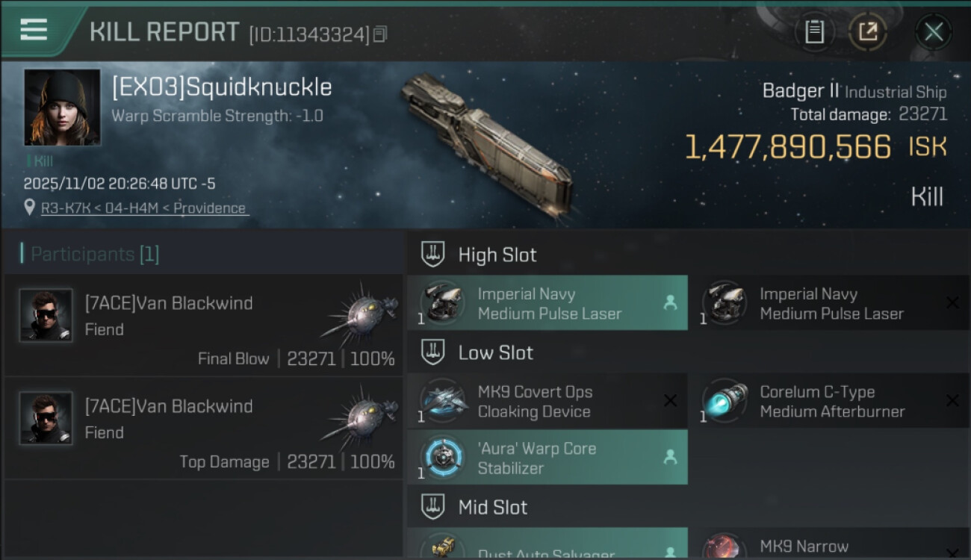Select the 'Aura' Warp Core Stabilizer item
The width and height of the screenshot is (971, 560).
coord(547,457)
